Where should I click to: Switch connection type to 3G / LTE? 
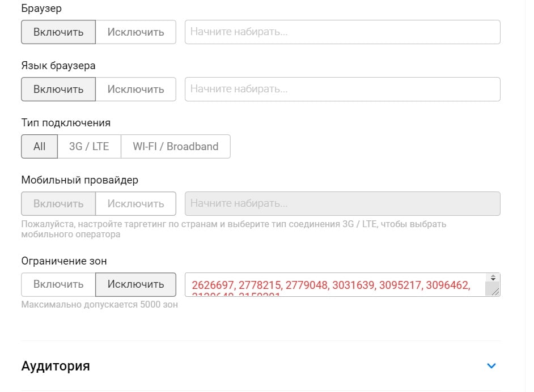(89, 146)
